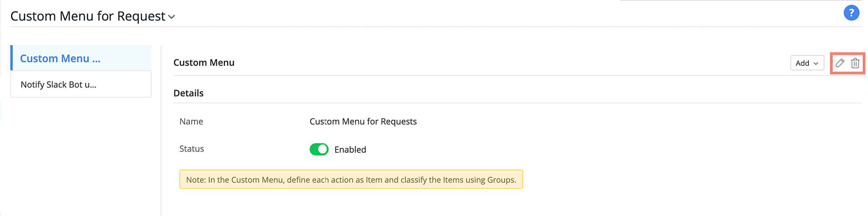The width and height of the screenshot is (868, 216).
Task: Click the Details section heading
Action: click(188, 93)
